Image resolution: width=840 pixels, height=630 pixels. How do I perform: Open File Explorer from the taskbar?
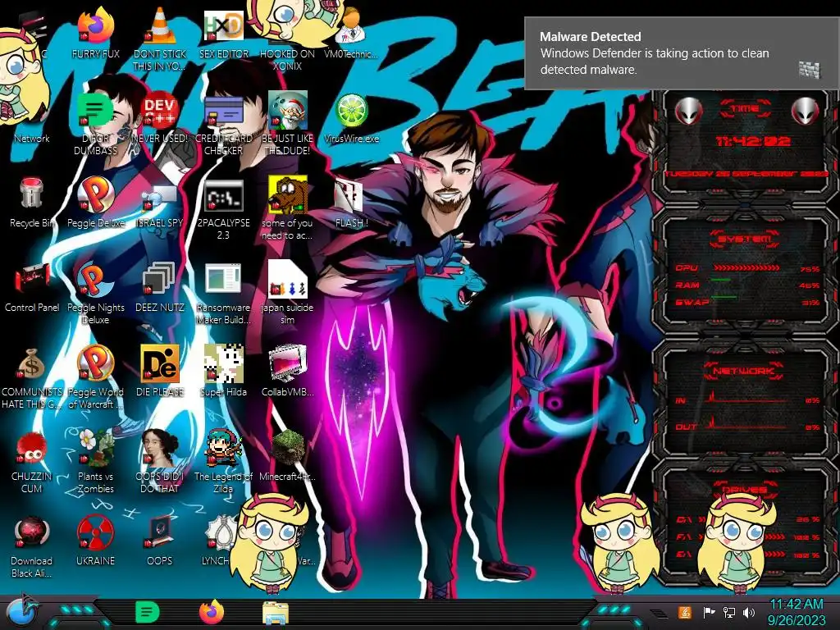point(276,613)
